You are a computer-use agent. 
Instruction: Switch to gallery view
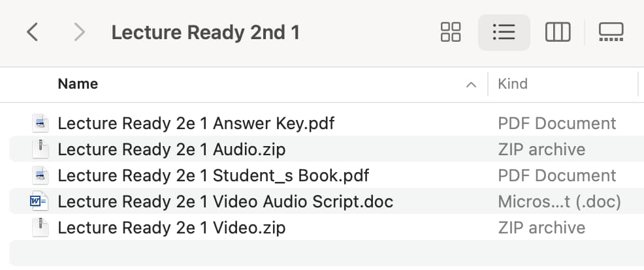pyautogui.click(x=611, y=32)
